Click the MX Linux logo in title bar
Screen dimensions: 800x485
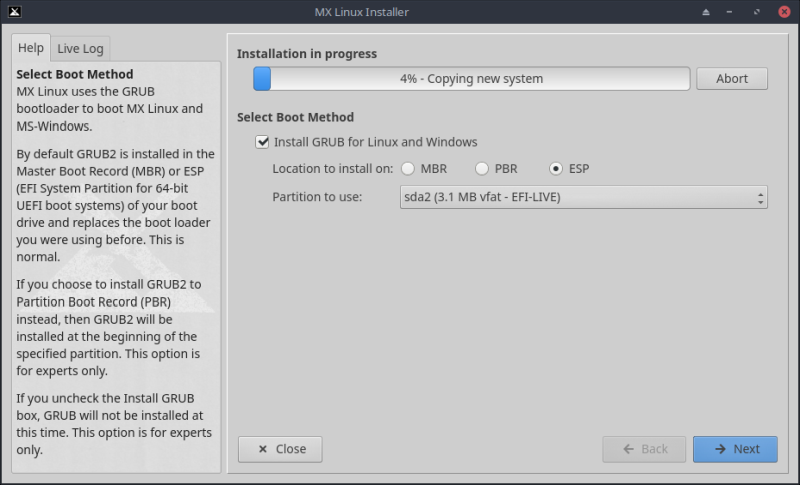tap(15, 11)
